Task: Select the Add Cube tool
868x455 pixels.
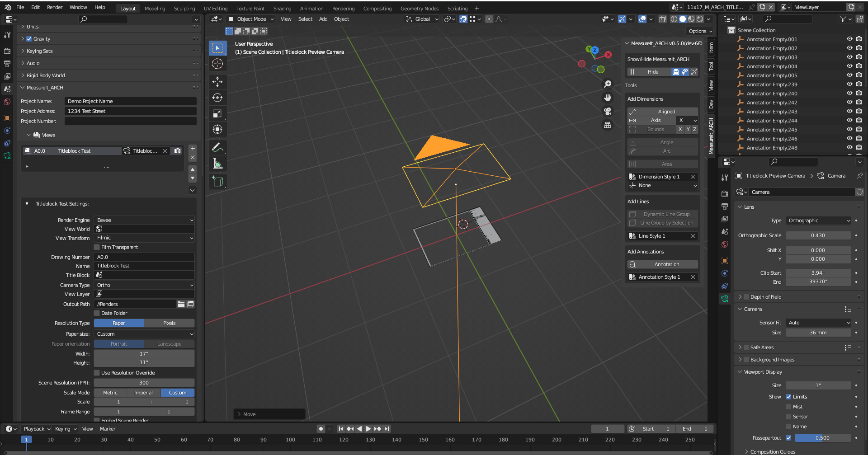Action: (217, 181)
